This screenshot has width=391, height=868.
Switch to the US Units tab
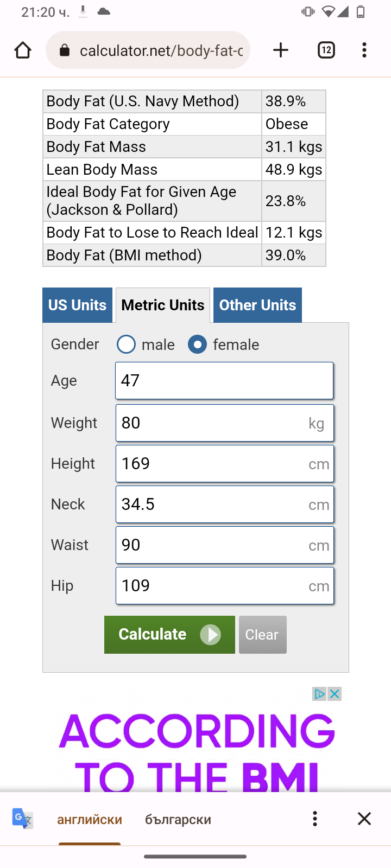pyautogui.click(x=77, y=305)
